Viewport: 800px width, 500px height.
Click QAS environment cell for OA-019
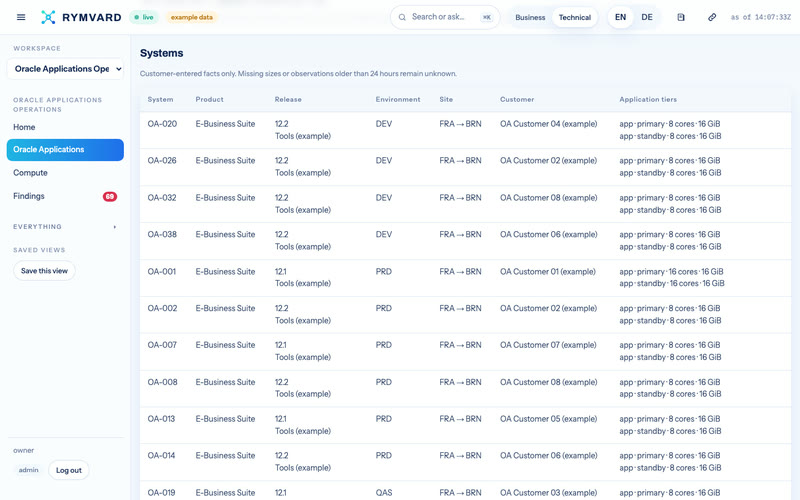(384, 493)
